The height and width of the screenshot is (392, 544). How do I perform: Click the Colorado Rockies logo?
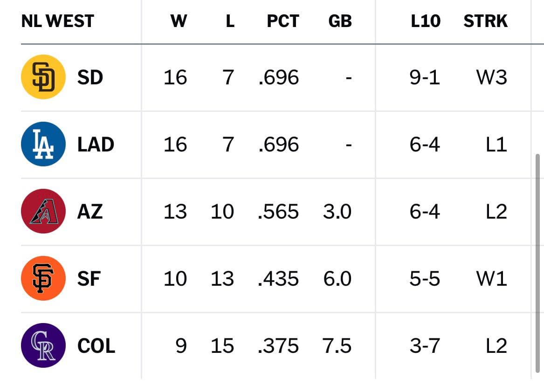pyautogui.click(x=43, y=345)
